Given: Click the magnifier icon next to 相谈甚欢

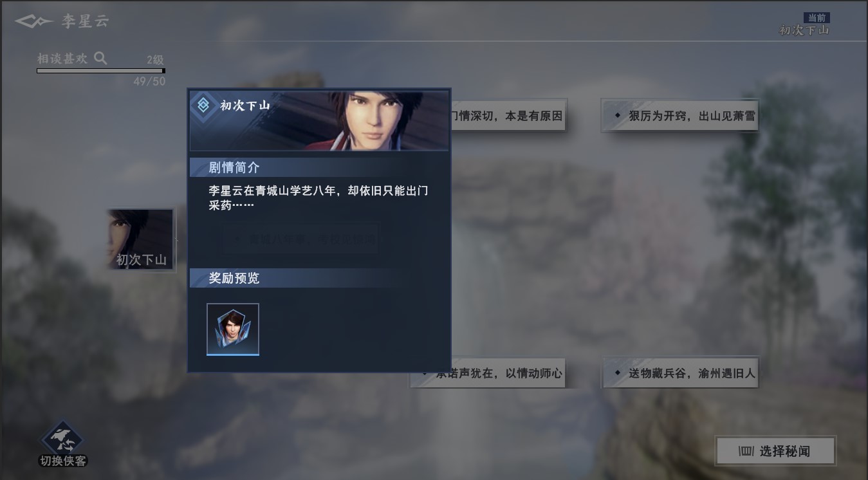Looking at the screenshot, I should (100, 58).
